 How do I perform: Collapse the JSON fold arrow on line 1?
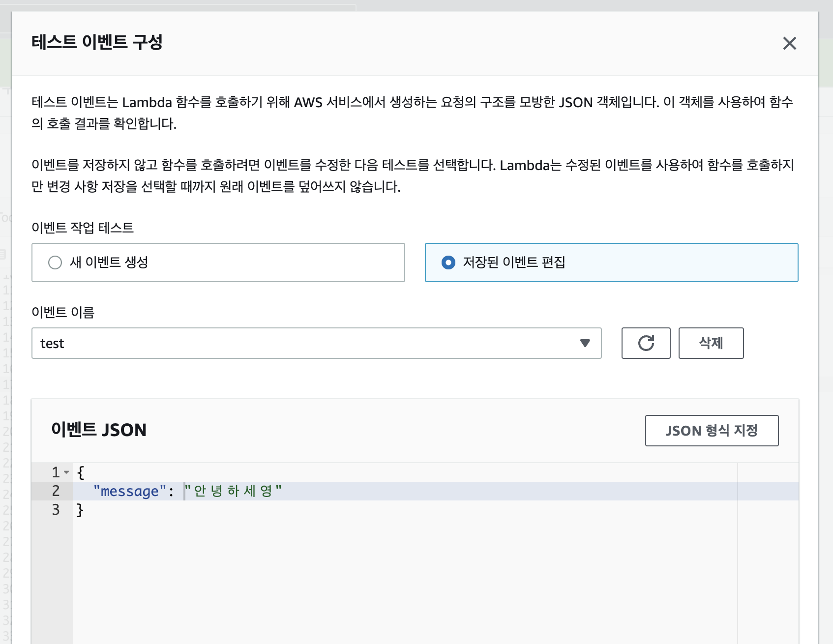pos(66,472)
